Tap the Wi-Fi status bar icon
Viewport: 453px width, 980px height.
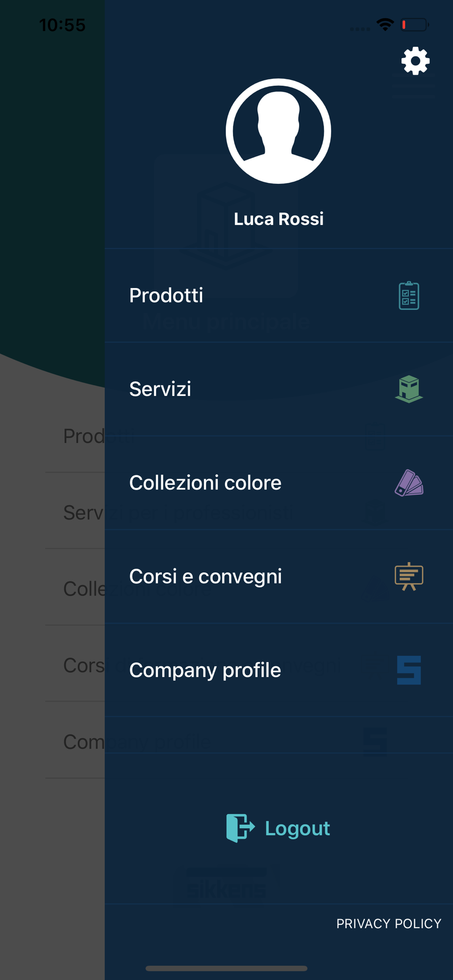coord(385,24)
